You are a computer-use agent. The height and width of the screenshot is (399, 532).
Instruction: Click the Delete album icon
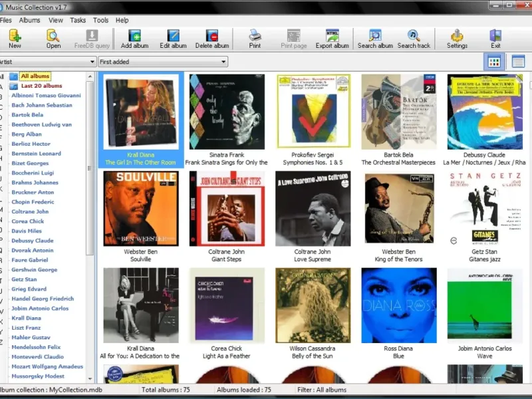(212, 35)
